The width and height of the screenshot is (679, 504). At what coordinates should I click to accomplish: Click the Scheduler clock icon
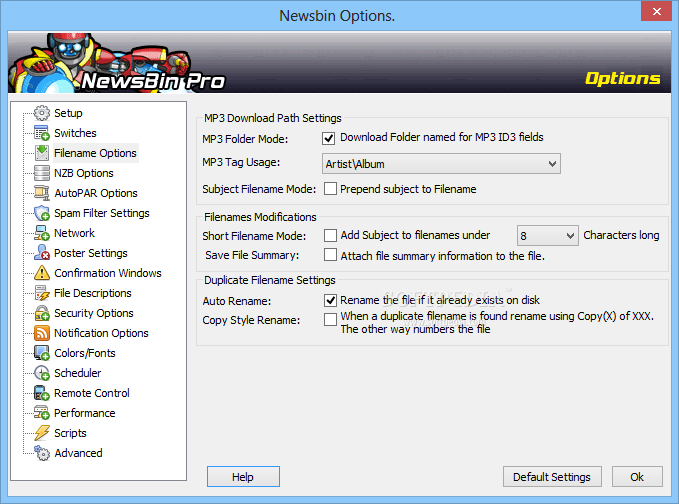point(42,373)
